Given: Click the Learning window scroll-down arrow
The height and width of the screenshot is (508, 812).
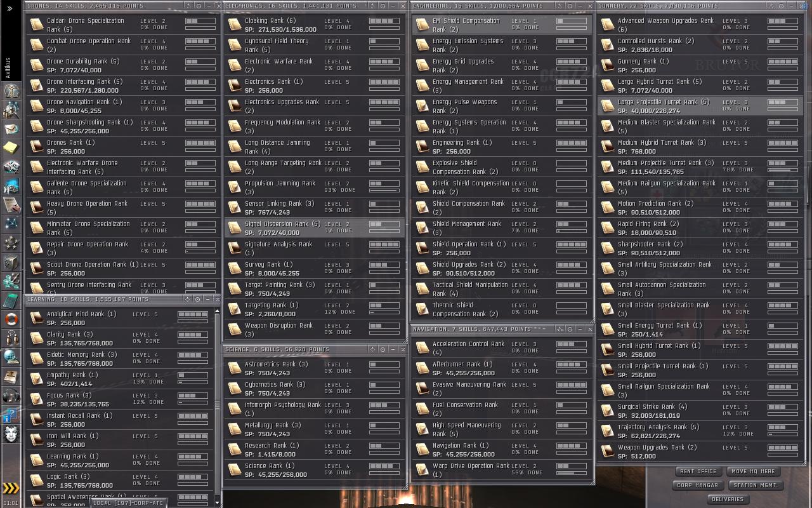Looking at the screenshot, I should tap(218, 503).
